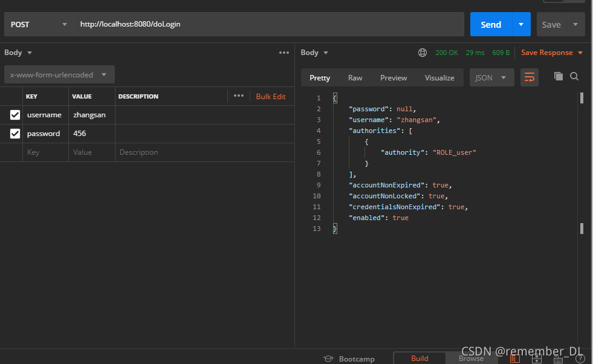Expand the Save button dropdown arrow
Screen dimensions: 593x364
click(x=575, y=24)
